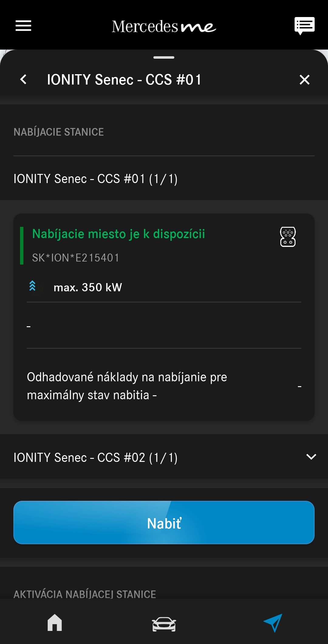Switch to the vehicle tab

coord(164,624)
